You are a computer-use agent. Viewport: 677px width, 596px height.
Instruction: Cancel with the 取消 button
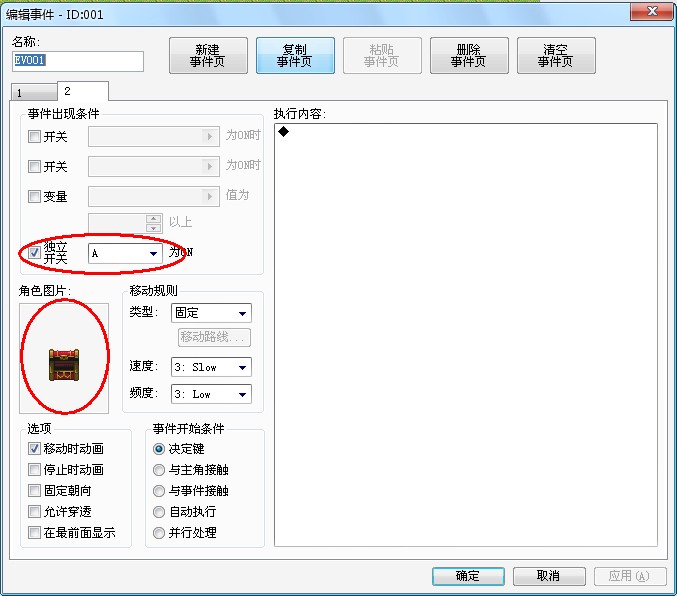click(x=549, y=576)
